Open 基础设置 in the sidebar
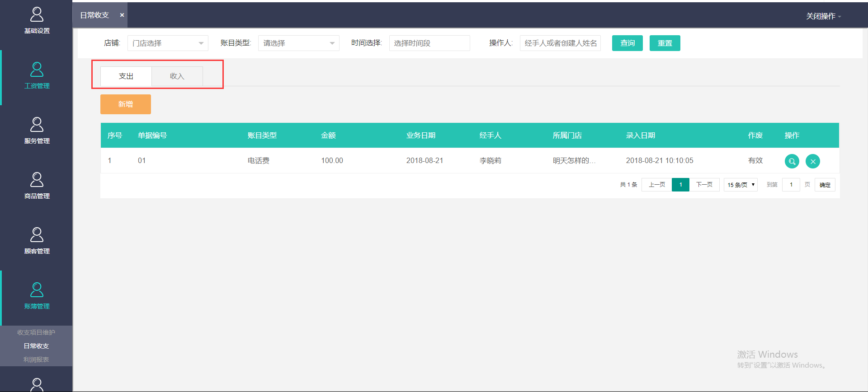 point(37,21)
